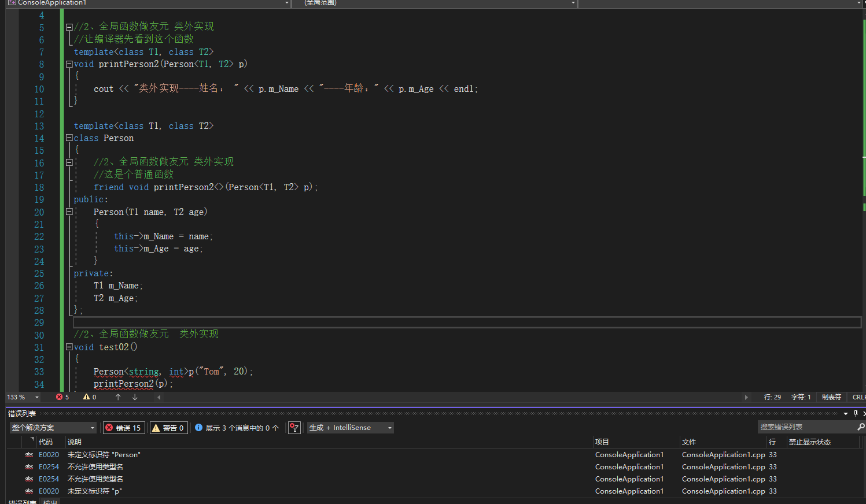Collapse the class Person block at line 14

(x=69, y=138)
